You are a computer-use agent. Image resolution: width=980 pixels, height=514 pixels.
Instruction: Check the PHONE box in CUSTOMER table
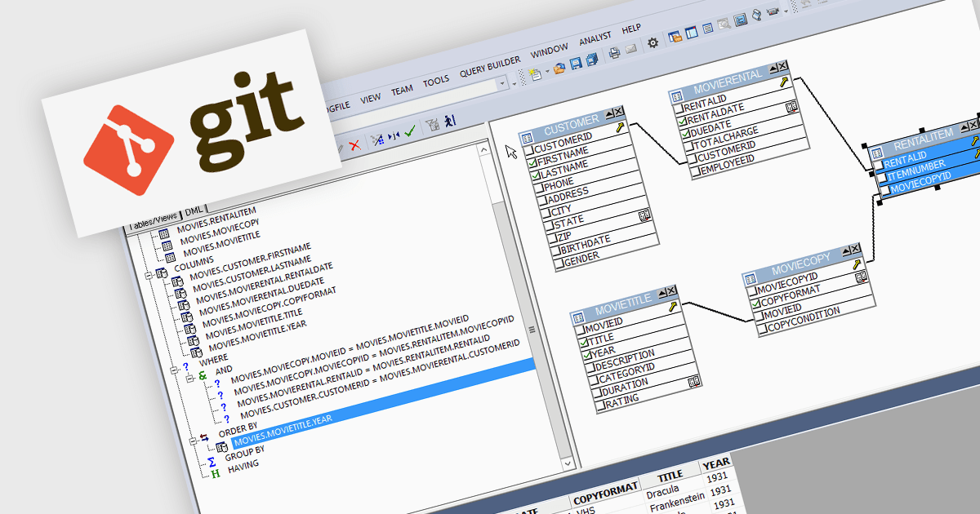[x=539, y=187]
